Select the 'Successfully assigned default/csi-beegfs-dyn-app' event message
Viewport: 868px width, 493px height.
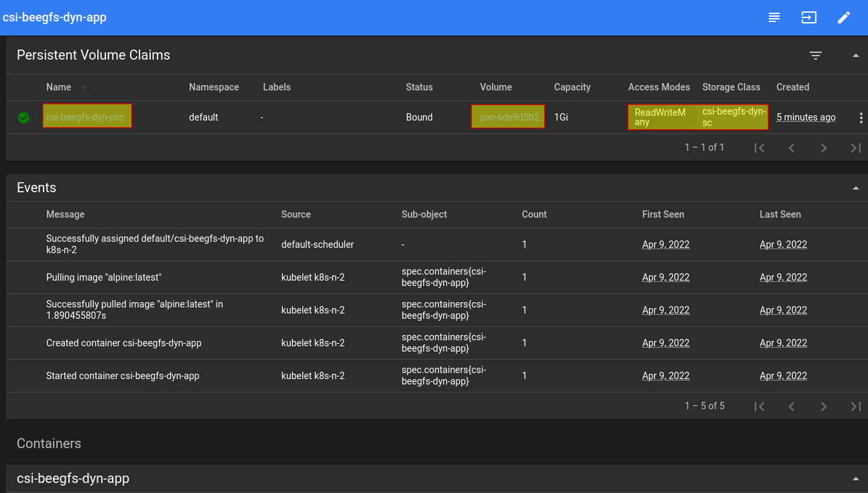[x=155, y=244]
